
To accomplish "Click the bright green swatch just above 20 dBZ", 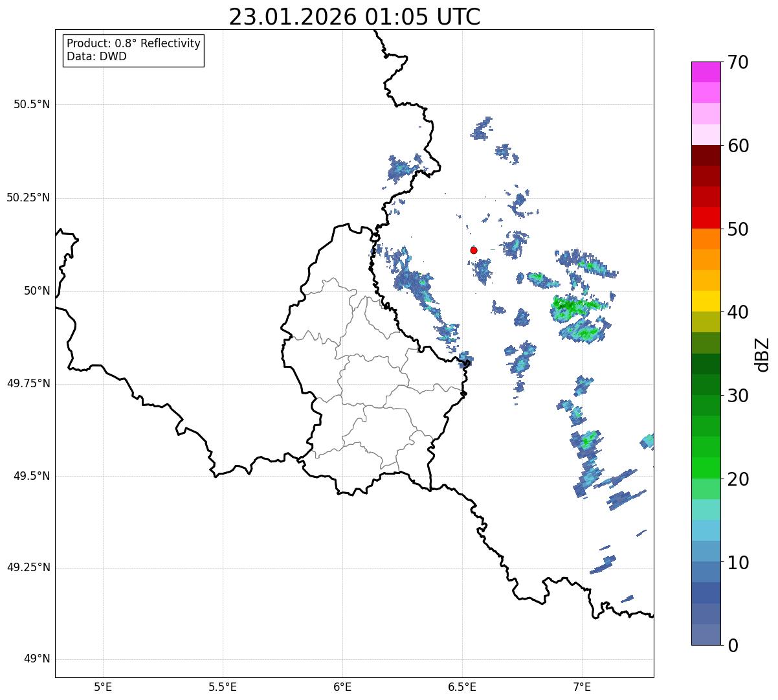I will [706, 468].
